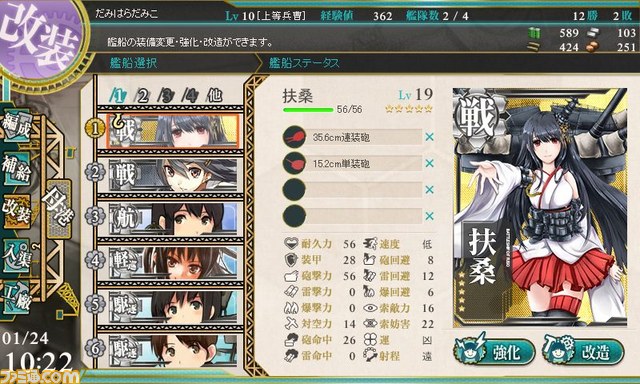The image size is (640, 384).
Task: Select the fourth ship light cruiser banner
Action: (173, 262)
